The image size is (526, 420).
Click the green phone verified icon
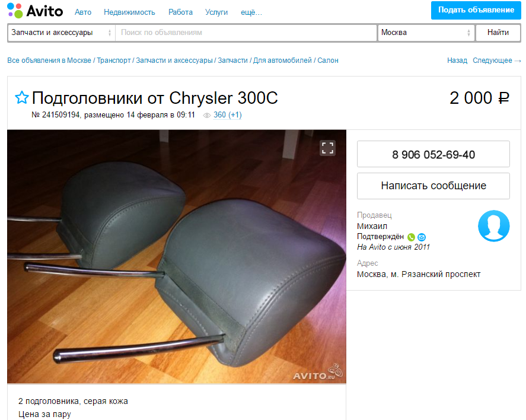pos(411,237)
